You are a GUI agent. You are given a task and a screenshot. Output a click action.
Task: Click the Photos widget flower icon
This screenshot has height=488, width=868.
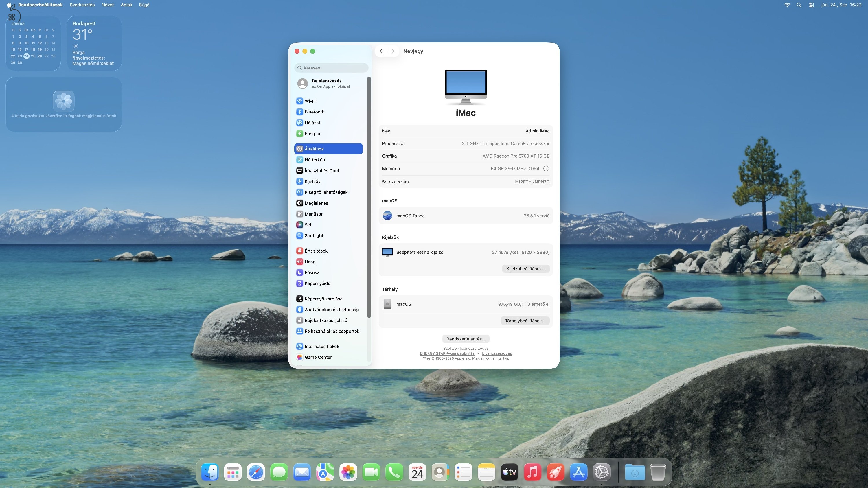[x=64, y=101]
